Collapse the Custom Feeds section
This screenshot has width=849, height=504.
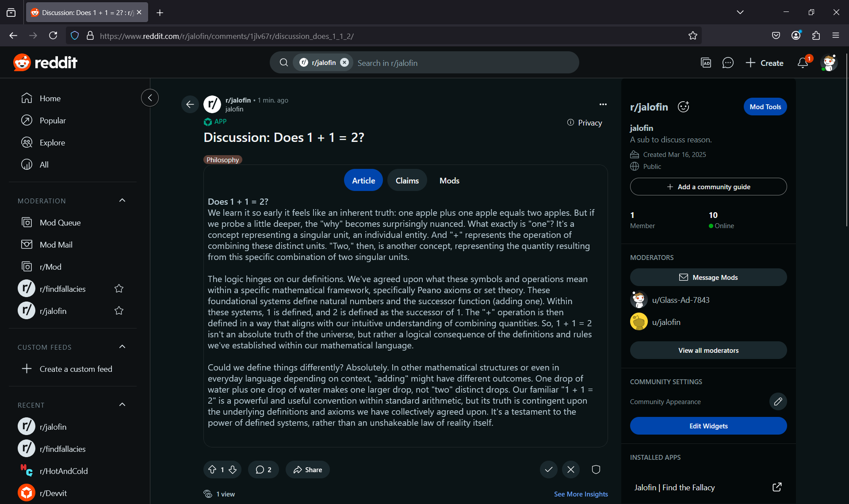(122, 347)
